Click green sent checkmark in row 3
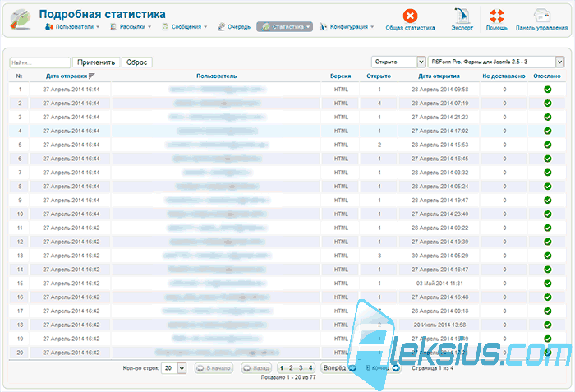Image resolution: width=575 pixels, height=392 pixels. (548, 117)
